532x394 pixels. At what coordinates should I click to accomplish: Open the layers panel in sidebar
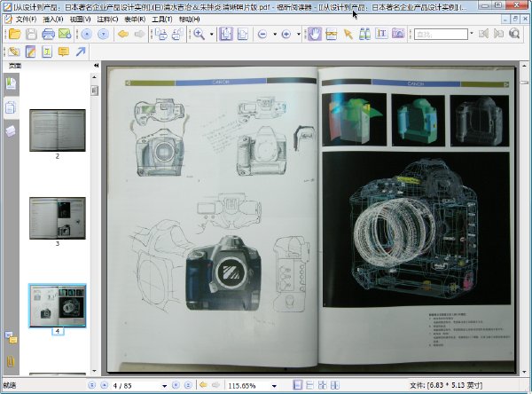[11, 130]
